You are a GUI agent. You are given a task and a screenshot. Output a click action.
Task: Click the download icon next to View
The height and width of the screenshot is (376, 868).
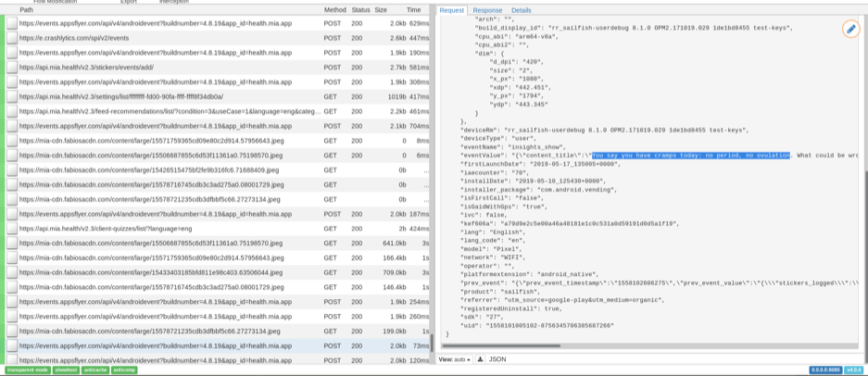coord(480,358)
